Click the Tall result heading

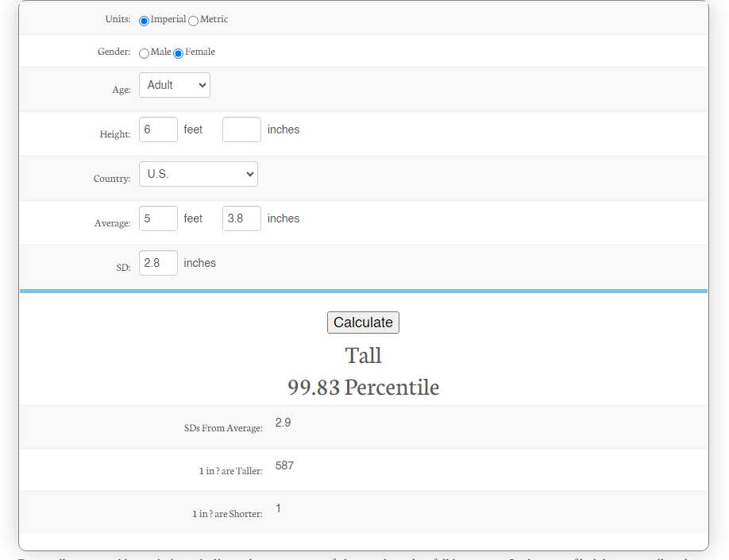click(363, 356)
